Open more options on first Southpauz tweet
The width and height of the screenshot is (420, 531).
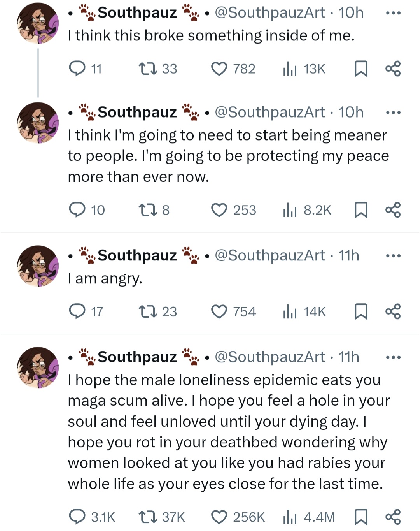393,13
